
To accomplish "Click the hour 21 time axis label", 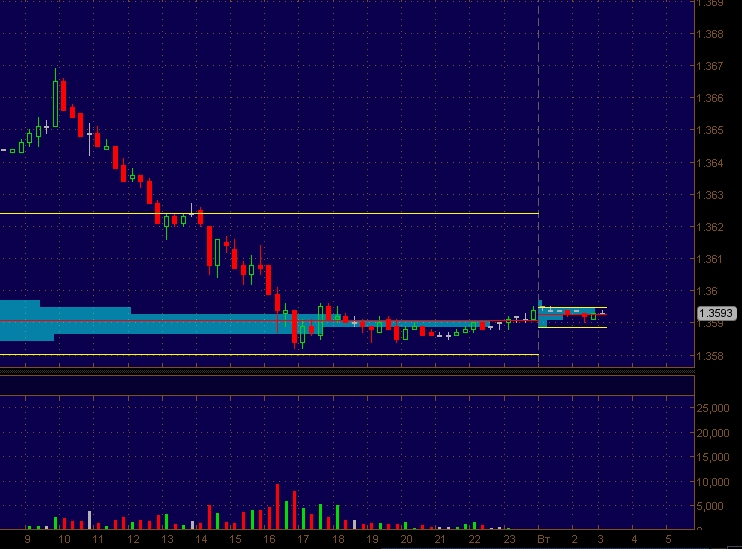I will click(x=440, y=539).
